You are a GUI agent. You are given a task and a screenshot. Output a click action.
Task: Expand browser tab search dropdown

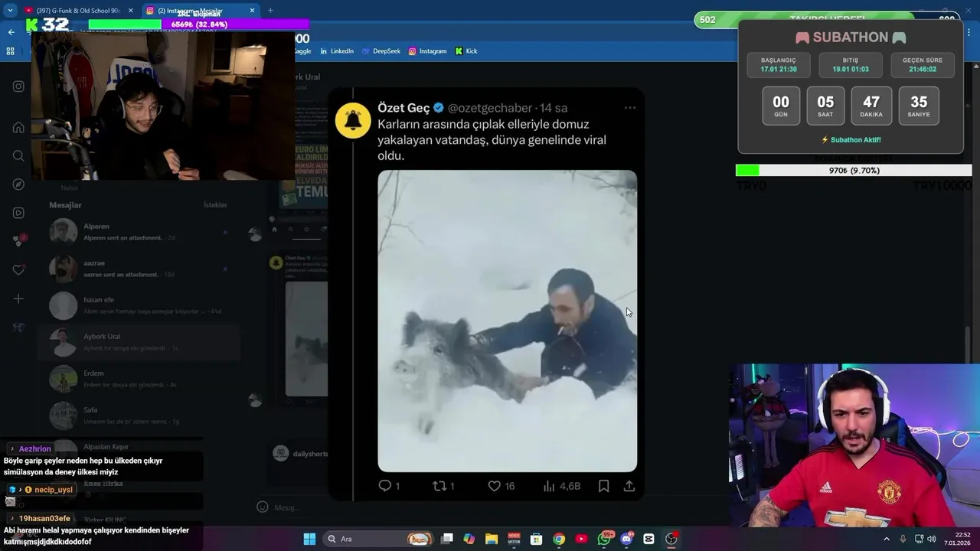coord(10,10)
